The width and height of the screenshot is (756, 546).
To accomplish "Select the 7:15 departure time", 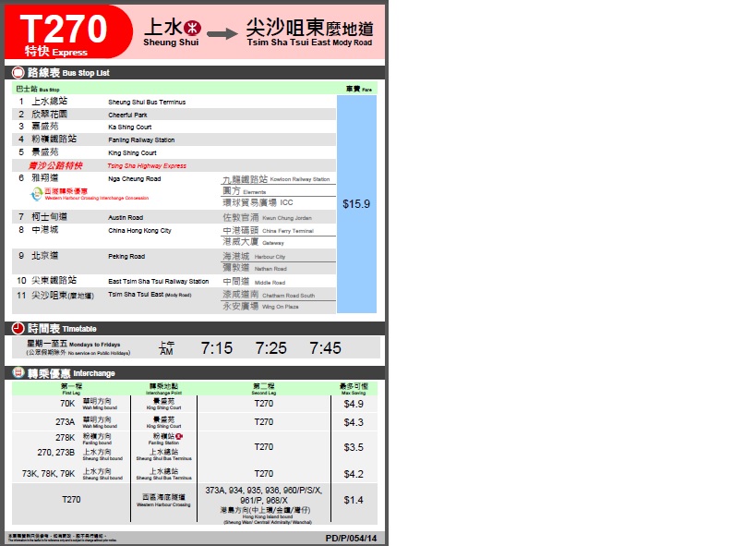I will click(x=217, y=348).
